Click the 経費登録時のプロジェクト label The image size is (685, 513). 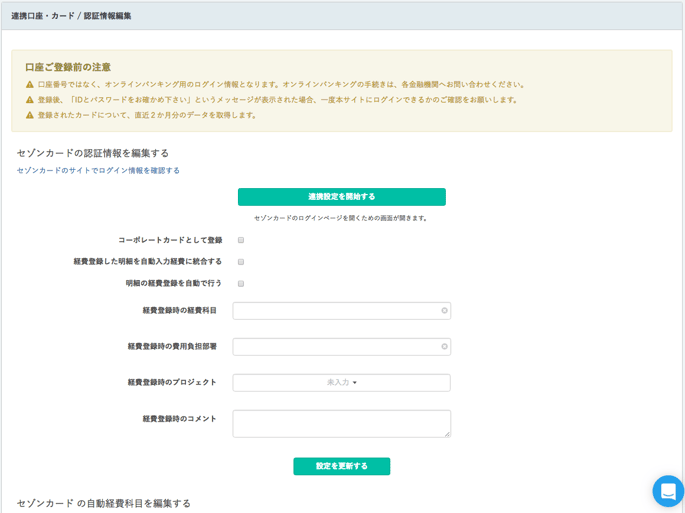tap(172, 382)
